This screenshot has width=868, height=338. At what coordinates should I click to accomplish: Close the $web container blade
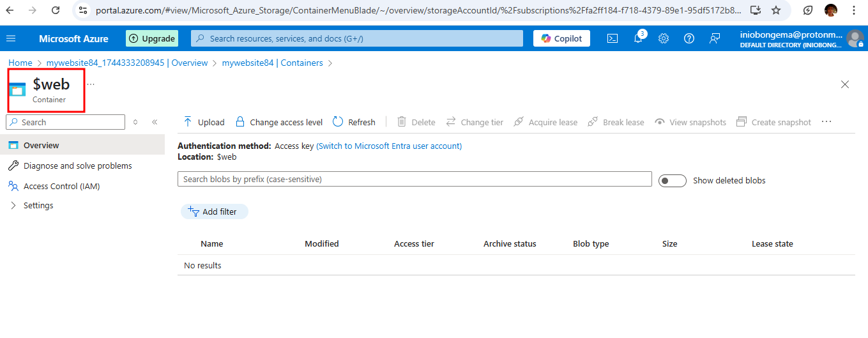click(x=845, y=84)
